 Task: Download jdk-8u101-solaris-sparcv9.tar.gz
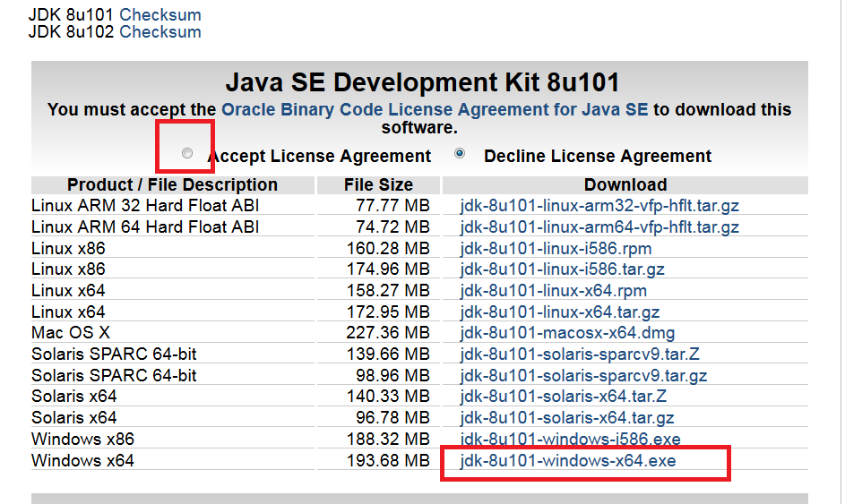[583, 375]
